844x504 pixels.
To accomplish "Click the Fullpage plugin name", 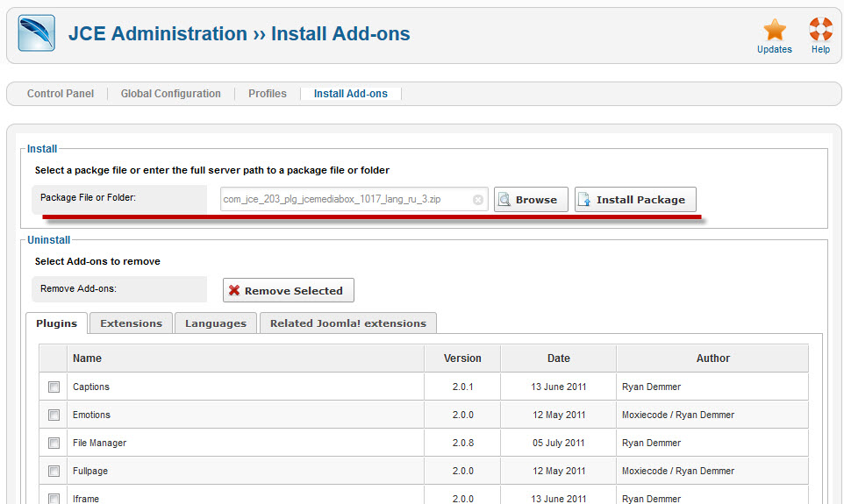I will click(x=90, y=471).
